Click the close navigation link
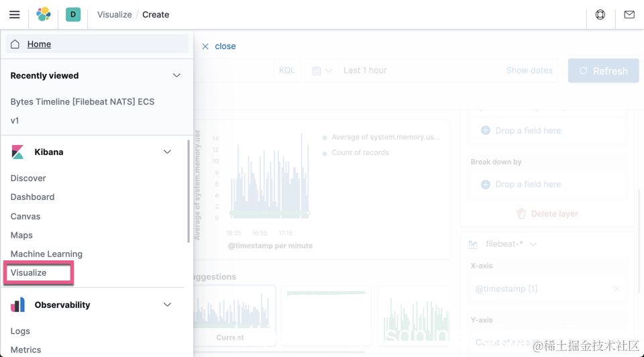644x357 pixels. click(225, 46)
